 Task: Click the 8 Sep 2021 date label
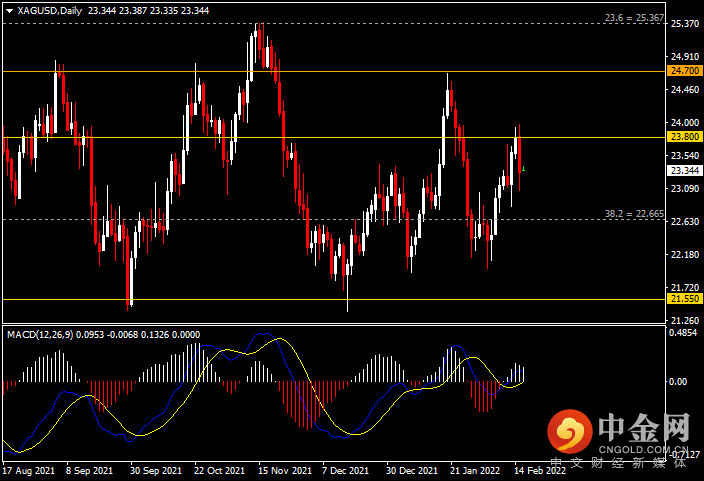click(x=89, y=471)
